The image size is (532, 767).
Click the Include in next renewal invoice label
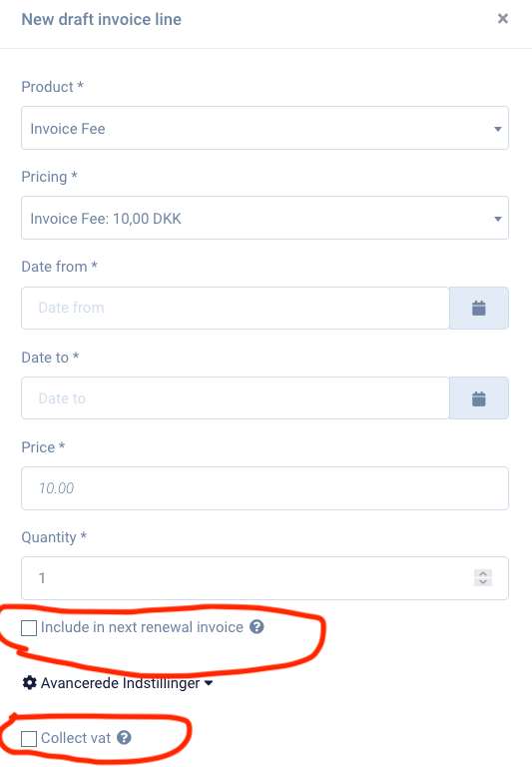coord(142,627)
